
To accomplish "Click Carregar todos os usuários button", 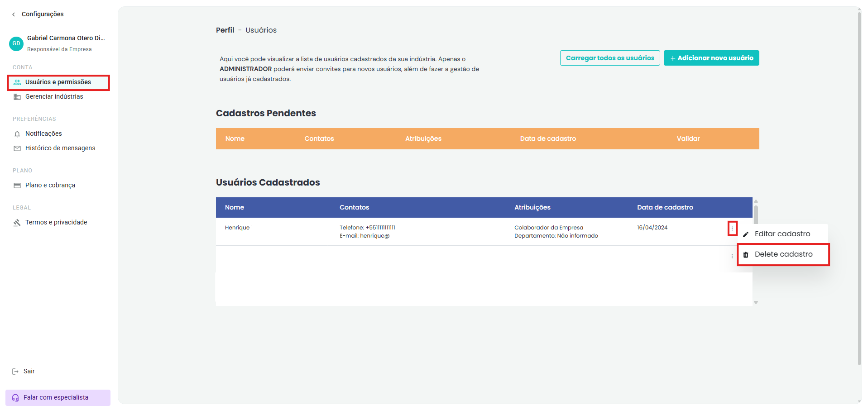I will point(610,58).
